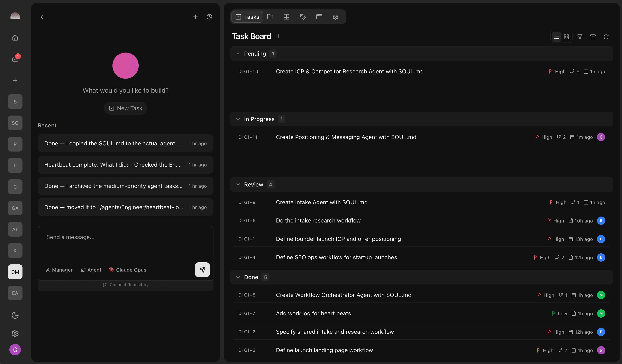Open the Claude Opus model selector
The width and height of the screenshot is (622, 364).
click(x=127, y=270)
